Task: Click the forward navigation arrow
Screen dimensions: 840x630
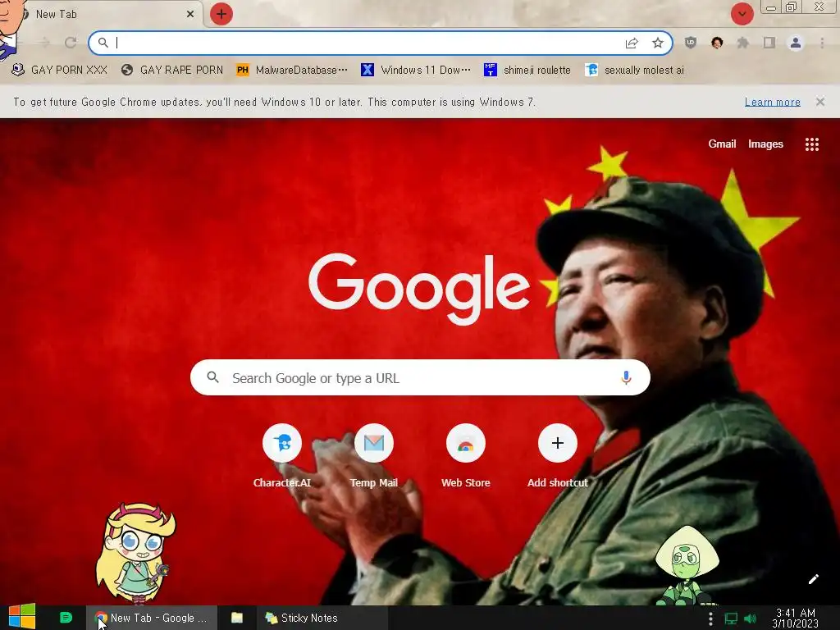Action: point(44,43)
